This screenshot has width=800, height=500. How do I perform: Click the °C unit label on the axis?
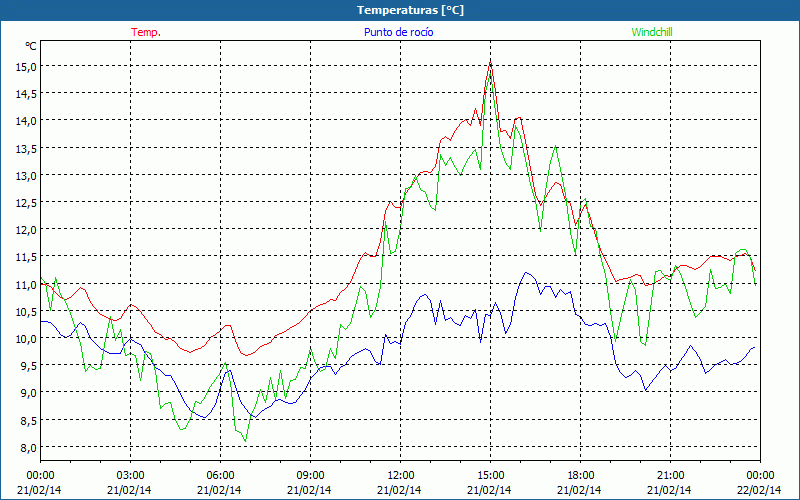[31, 46]
